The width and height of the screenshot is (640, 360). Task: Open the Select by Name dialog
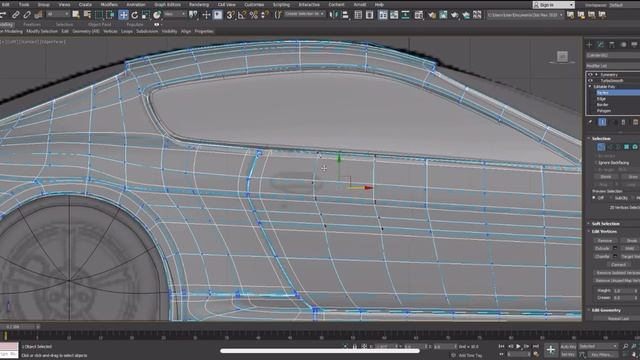pos(87,15)
